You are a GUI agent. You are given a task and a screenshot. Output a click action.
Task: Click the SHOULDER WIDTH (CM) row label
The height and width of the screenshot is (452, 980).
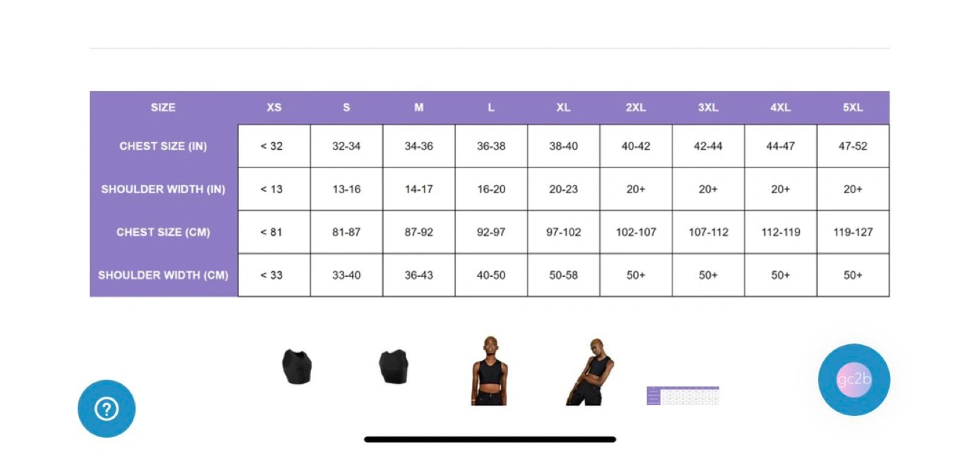tap(163, 275)
